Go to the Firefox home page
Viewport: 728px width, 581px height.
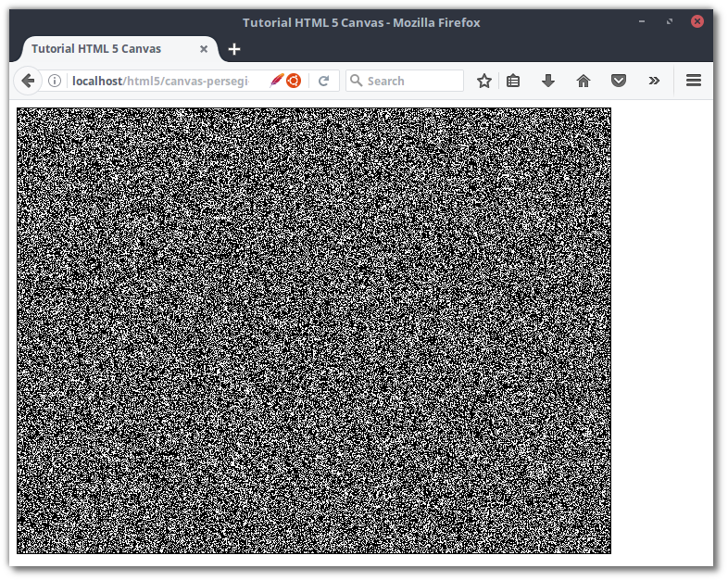584,82
